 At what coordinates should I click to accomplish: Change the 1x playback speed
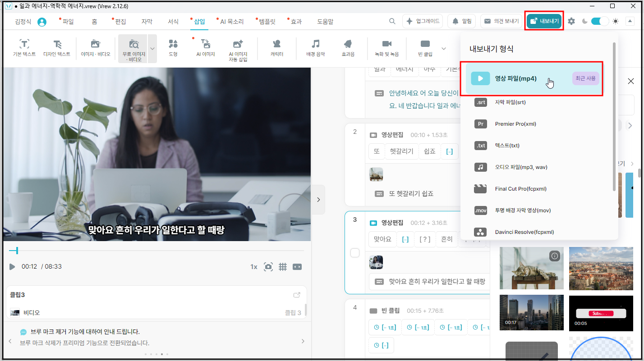coord(254,267)
